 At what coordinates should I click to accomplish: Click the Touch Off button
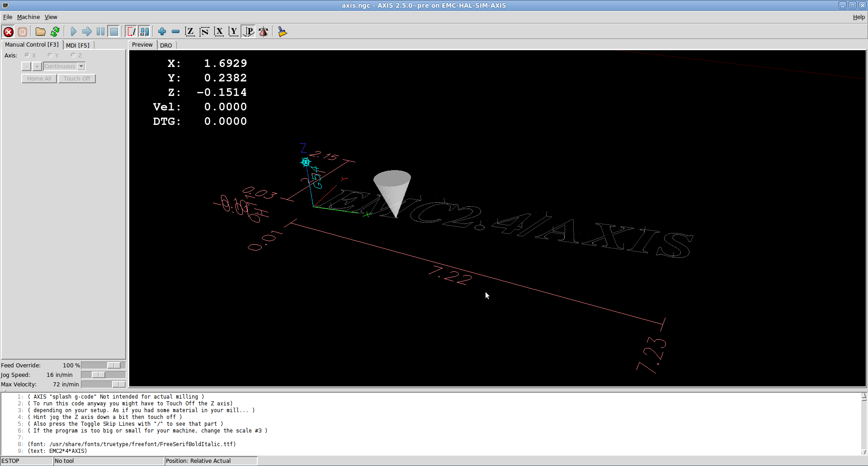(x=77, y=79)
